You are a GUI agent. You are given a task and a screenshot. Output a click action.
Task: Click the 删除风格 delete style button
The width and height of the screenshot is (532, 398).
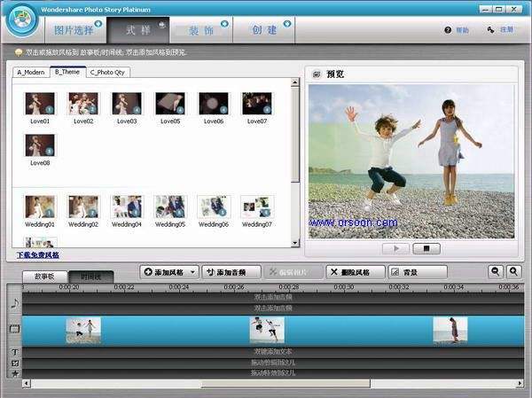(356, 272)
